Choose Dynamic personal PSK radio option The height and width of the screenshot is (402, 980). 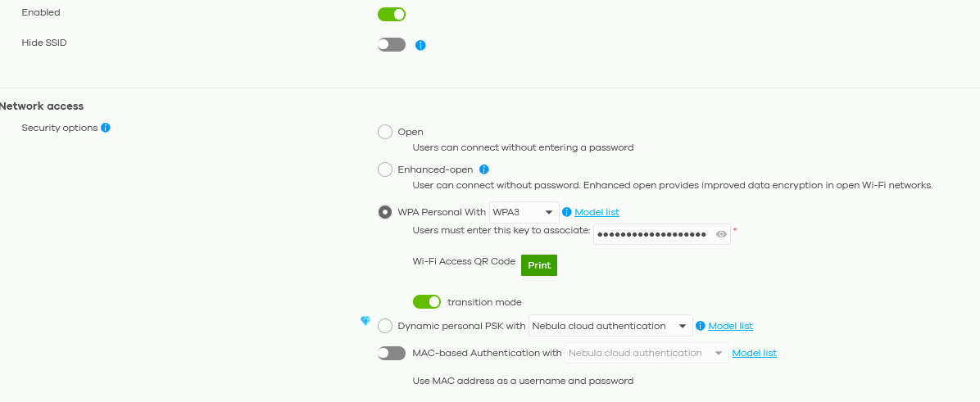click(385, 326)
